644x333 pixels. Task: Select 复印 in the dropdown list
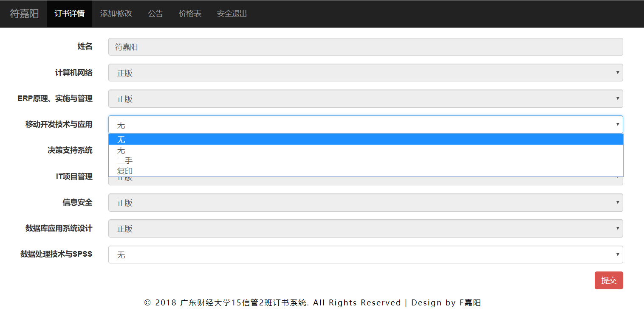click(365, 171)
